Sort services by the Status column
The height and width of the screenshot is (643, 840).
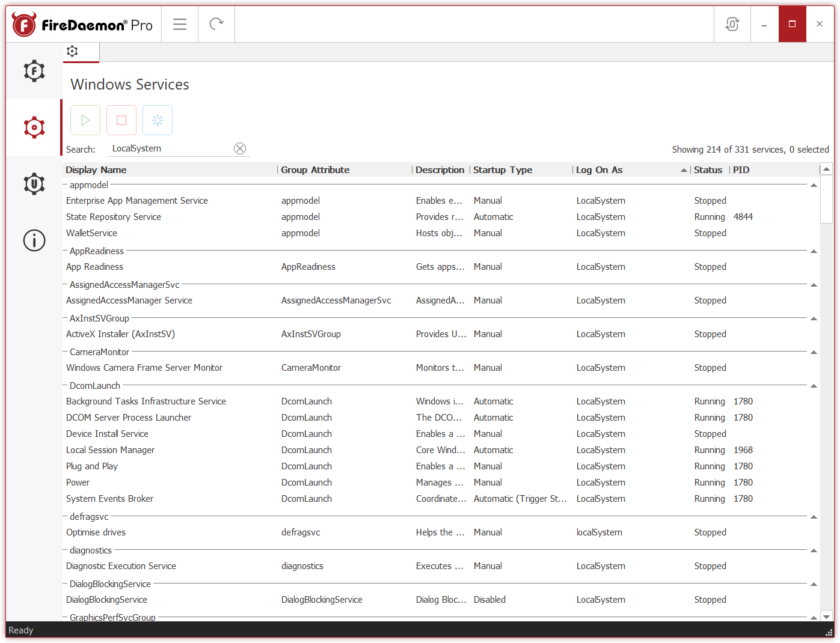click(x=708, y=170)
